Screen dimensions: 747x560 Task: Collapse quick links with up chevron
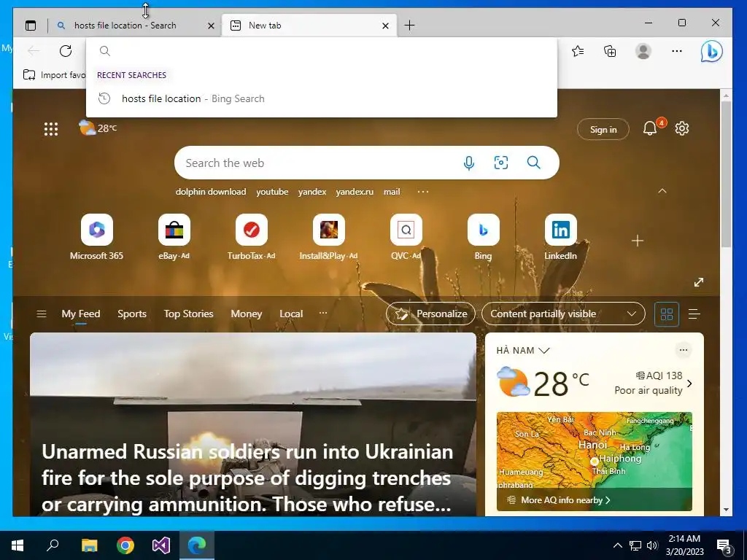662,191
